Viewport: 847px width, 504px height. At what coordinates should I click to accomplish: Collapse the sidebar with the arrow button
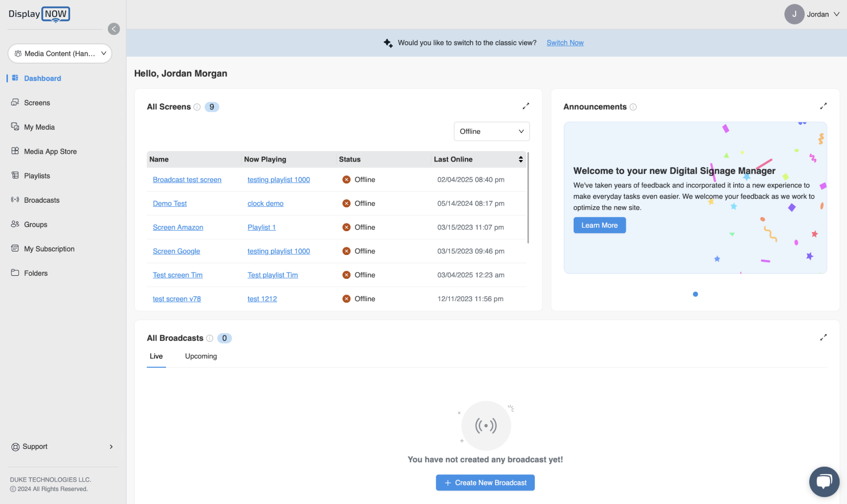(114, 29)
